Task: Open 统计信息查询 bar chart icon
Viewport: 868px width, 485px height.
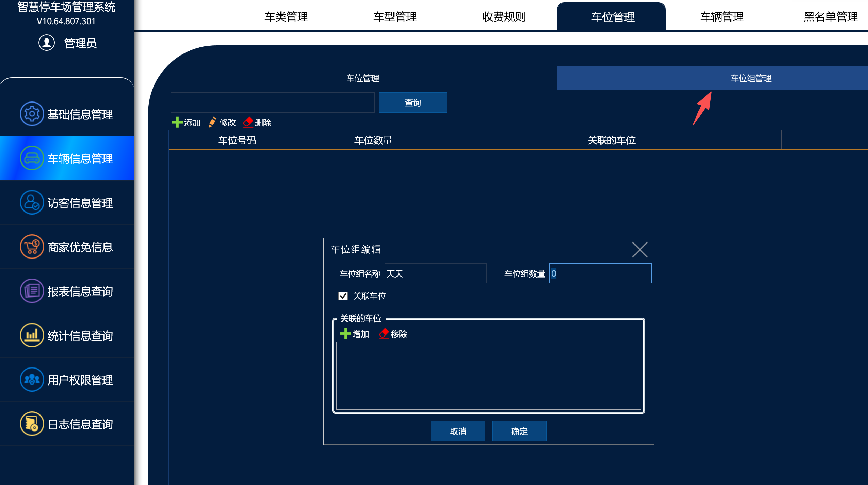Action: click(32, 335)
